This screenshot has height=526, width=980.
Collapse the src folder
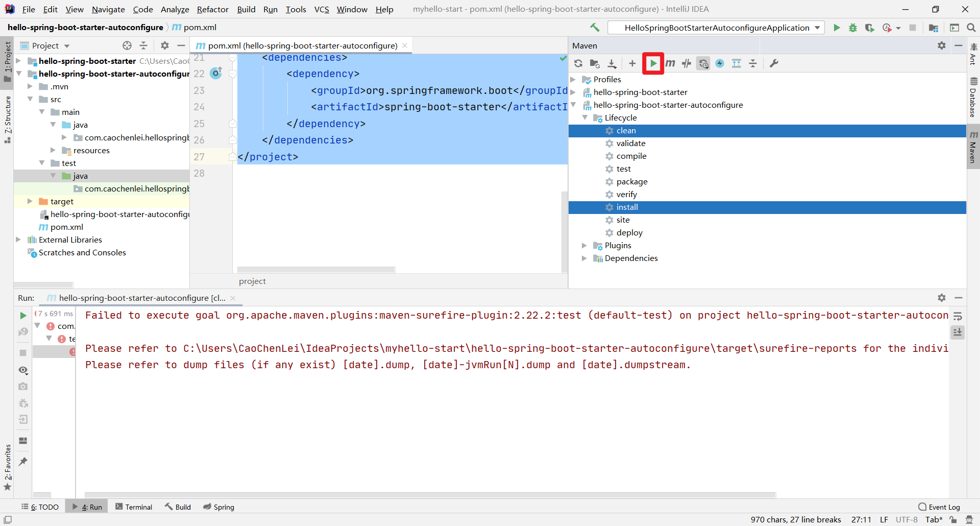(x=30, y=100)
